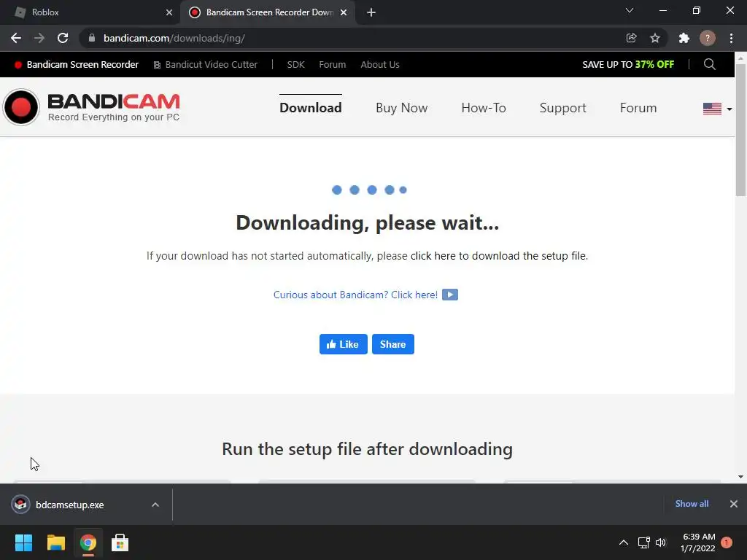Open Microsoft Store from taskbar
747x560 pixels.
click(x=120, y=542)
